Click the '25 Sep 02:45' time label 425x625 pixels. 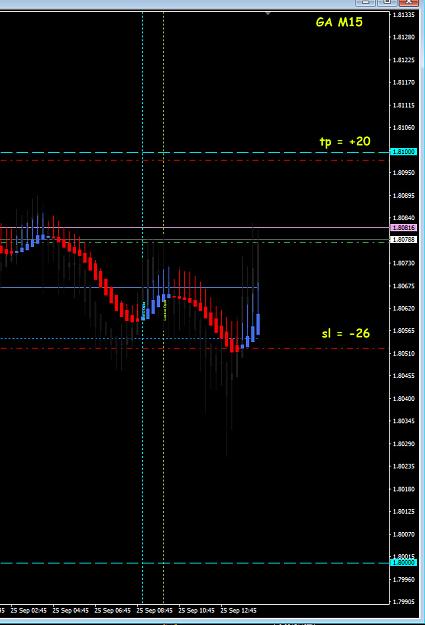pyautogui.click(x=29, y=611)
